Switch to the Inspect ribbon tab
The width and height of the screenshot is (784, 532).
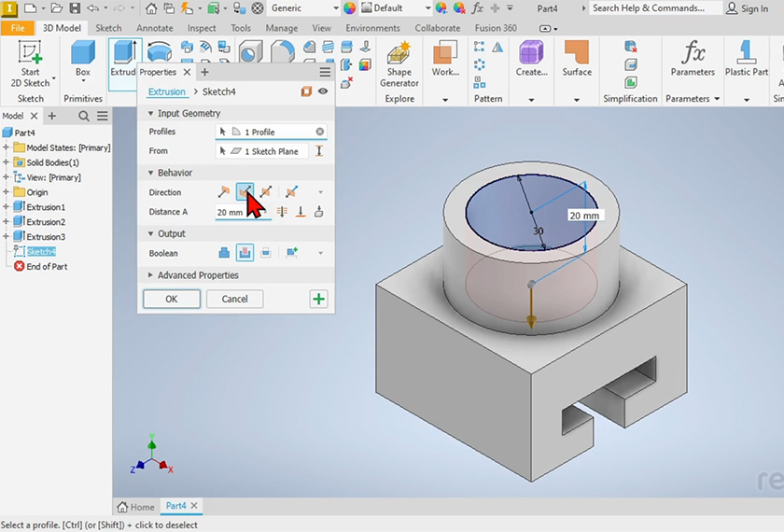click(x=202, y=28)
